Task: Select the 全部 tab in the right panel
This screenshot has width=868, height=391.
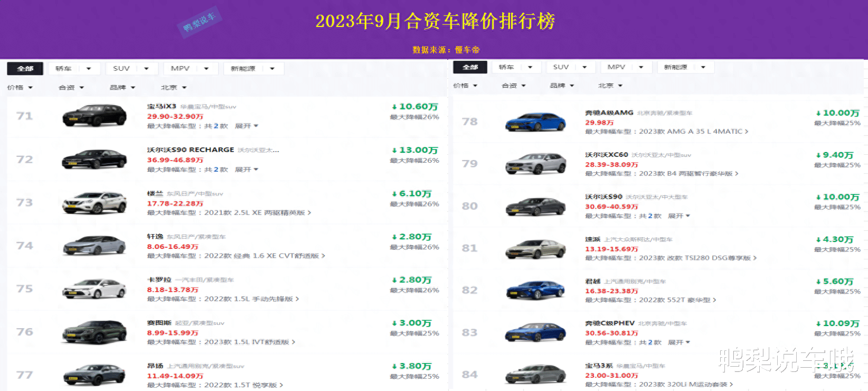Action: coord(470,67)
